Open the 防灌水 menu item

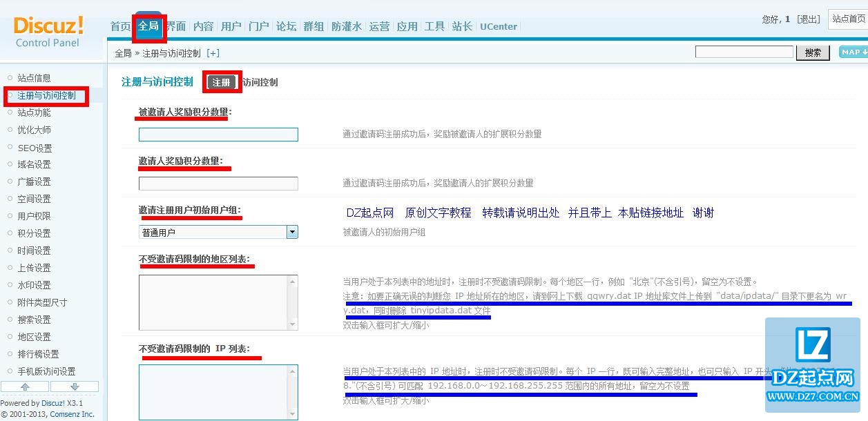coord(346,26)
